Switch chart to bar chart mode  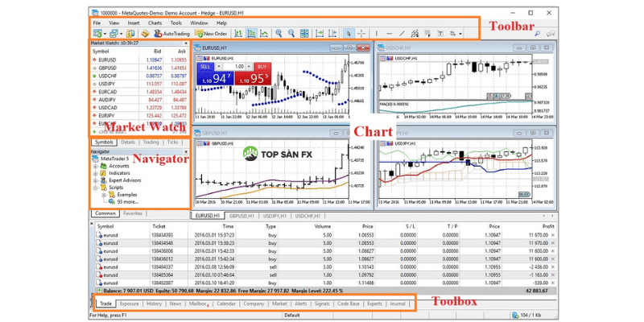coord(237,33)
